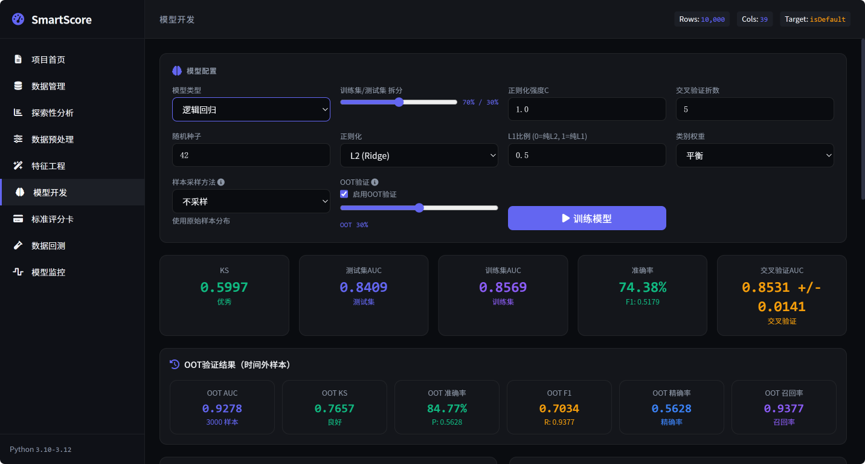Open the 样本采样方法 dropdown showing 不采样

tap(251, 201)
